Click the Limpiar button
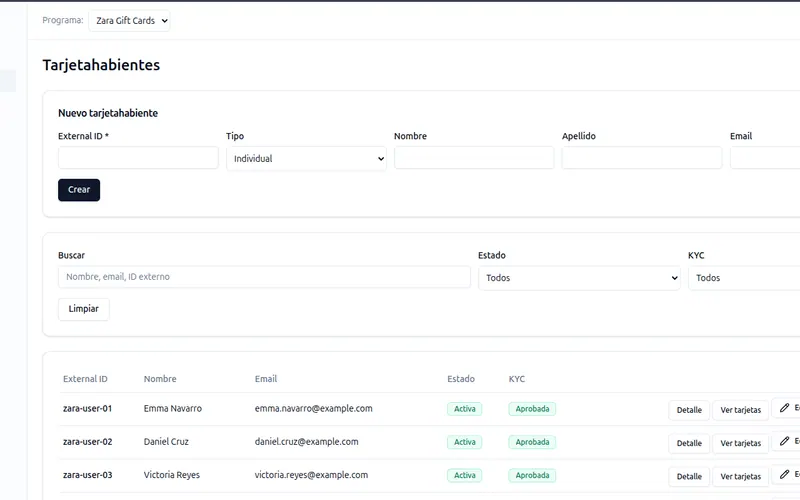This screenshot has height=500, width=800. (84, 309)
